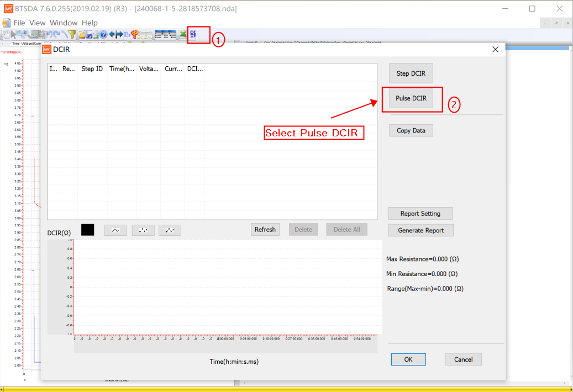Image resolution: width=573 pixels, height=392 pixels.
Task: Click Generate Report button
Action: (420, 230)
